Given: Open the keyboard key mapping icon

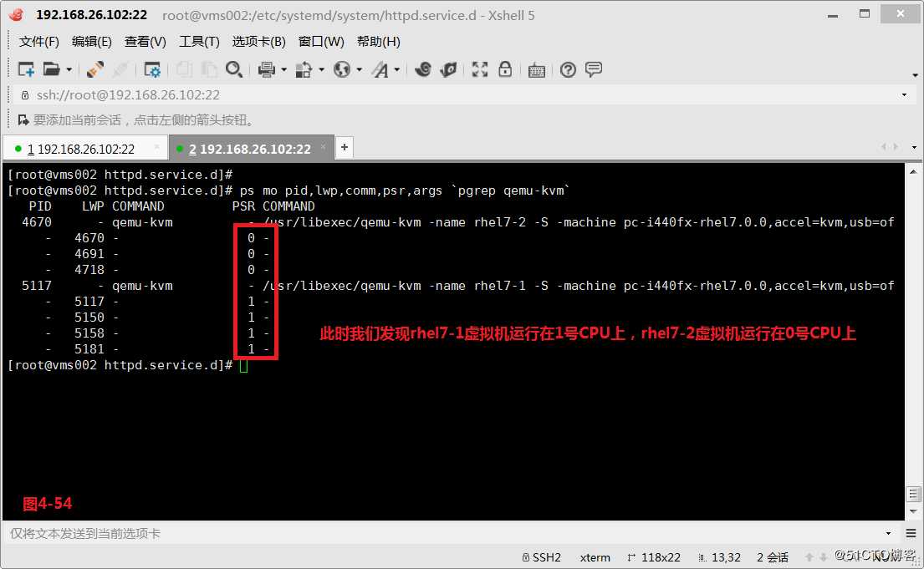Looking at the screenshot, I should 536,71.
